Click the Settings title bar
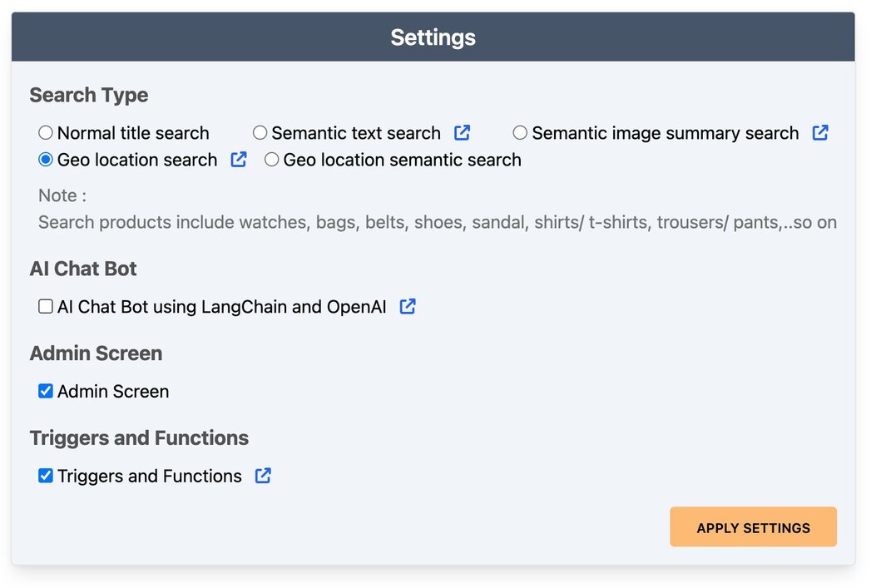Screen dimensions: 871x588 (433, 37)
